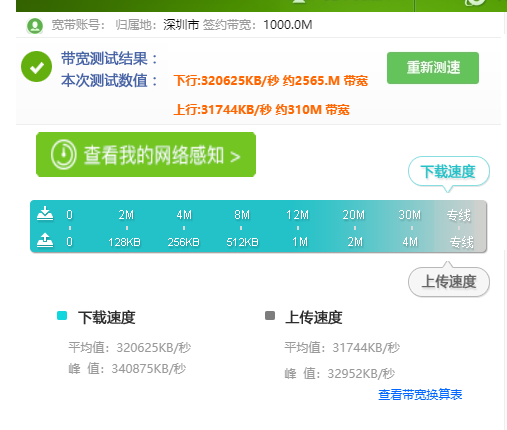Click the gray square beside 上传速度 legend
Screen dimensions: 507x430
coord(270,315)
